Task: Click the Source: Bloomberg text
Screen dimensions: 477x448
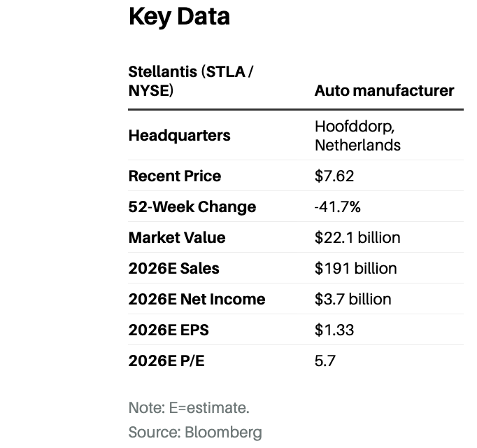Action: pyautogui.click(x=195, y=432)
